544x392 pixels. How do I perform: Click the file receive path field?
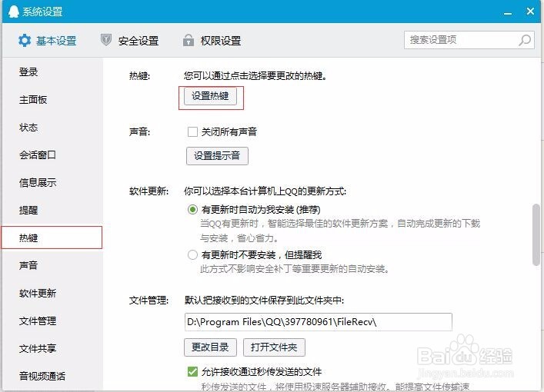[318, 322]
